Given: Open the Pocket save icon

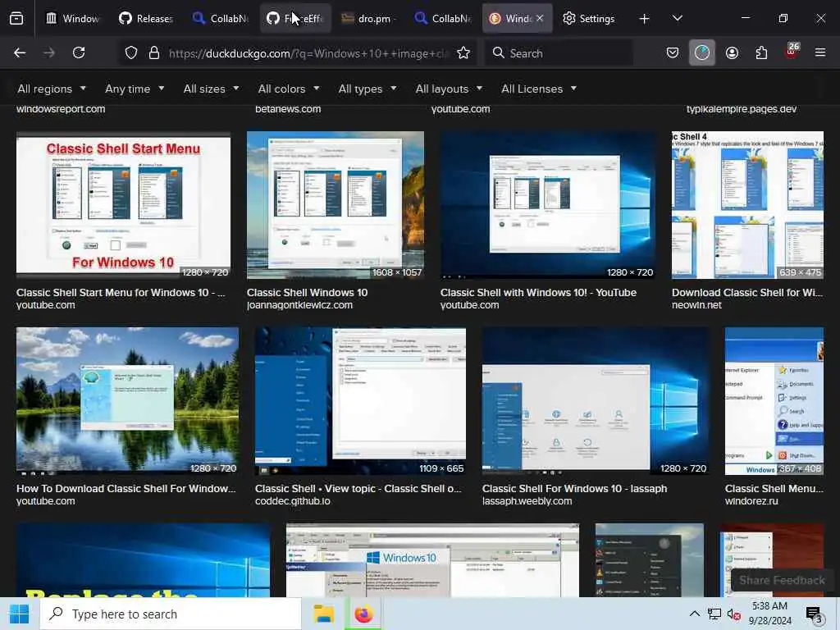Looking at the screenshot, I should click(x=673, y=53).
